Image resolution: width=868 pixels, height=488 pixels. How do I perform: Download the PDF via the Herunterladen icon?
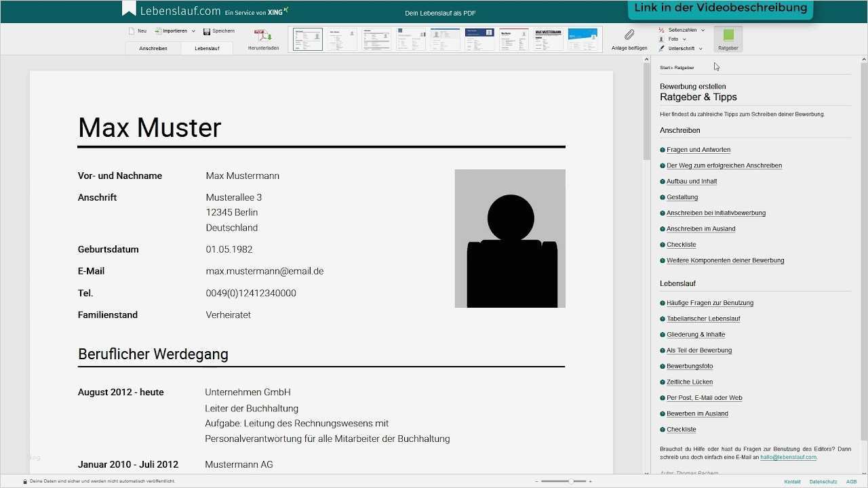click(x=263, y=36)
